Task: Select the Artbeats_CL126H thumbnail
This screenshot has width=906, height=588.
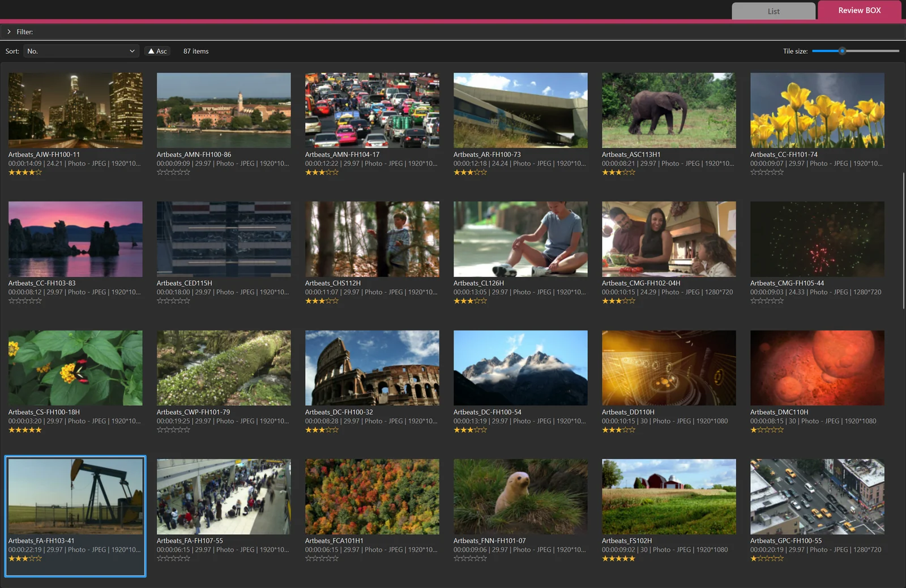Action: click(520, 239)
